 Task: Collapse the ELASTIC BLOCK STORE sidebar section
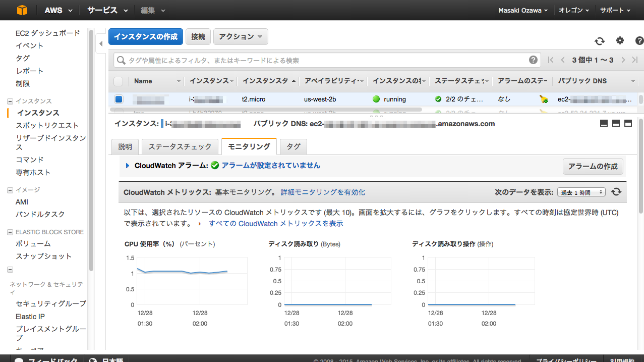tap(10, 232)
